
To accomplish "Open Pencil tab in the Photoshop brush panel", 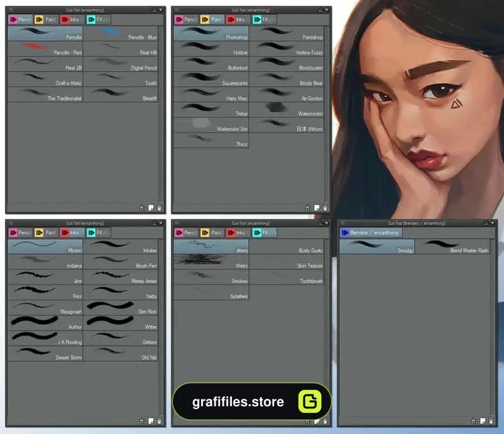I will point(186,20).
